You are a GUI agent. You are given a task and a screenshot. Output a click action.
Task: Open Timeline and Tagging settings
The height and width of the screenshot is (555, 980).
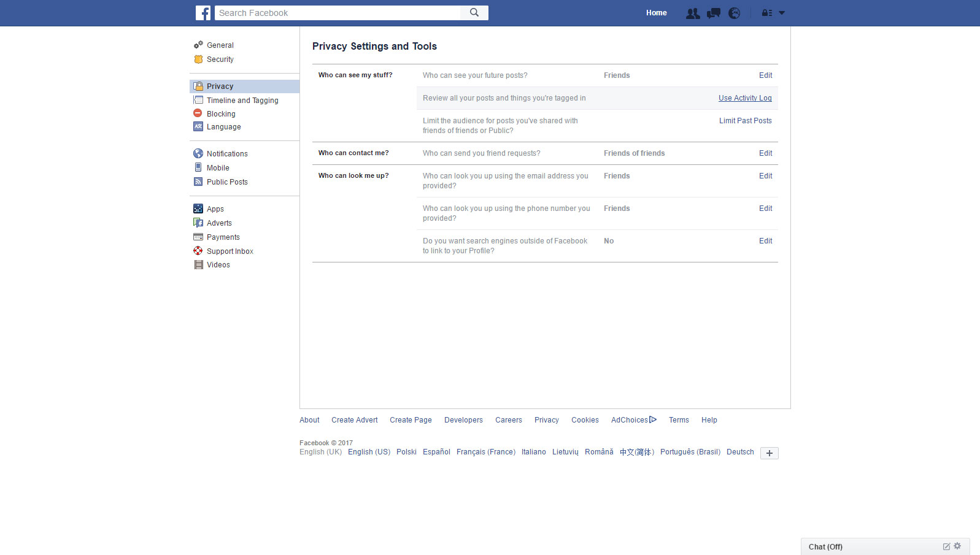(x=242, y=101)
